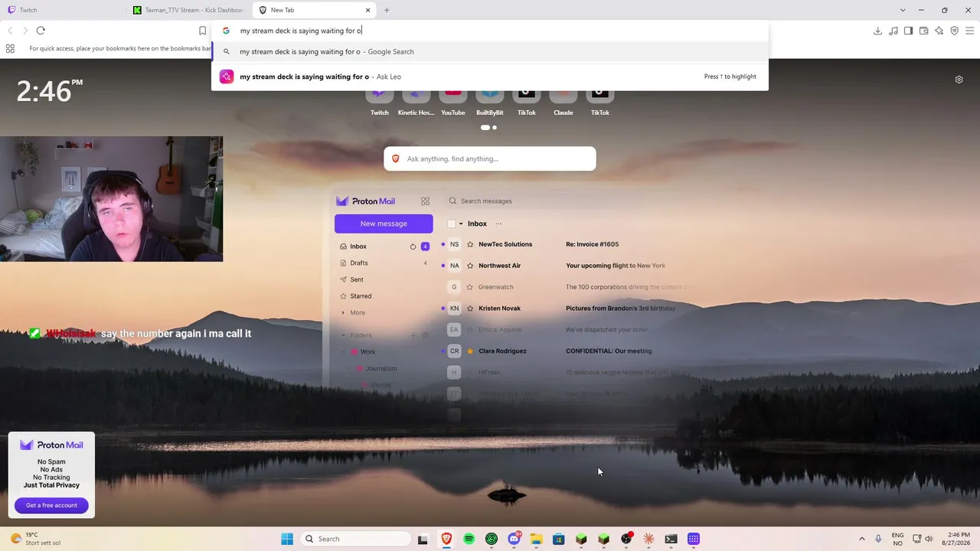980x551 pixels.
Task: Click the 'Get a free account' button
Action: pyautogui.click(x=51, y=505)
